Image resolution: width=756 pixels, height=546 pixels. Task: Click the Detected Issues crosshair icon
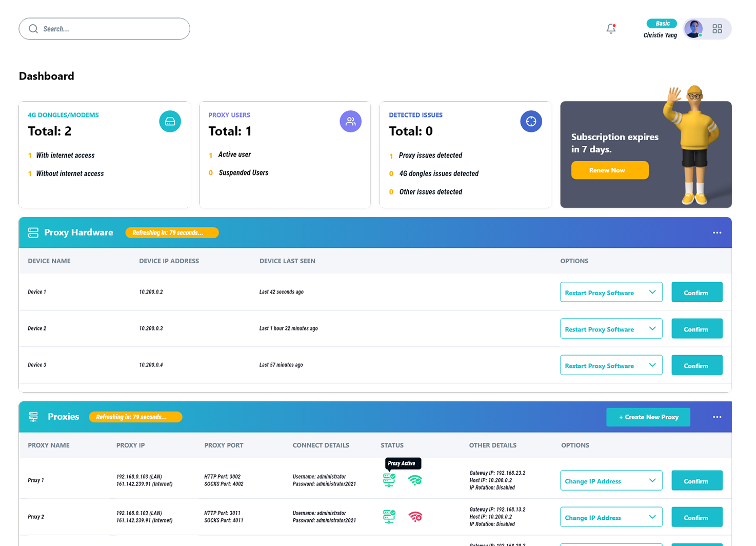point(531,122)
